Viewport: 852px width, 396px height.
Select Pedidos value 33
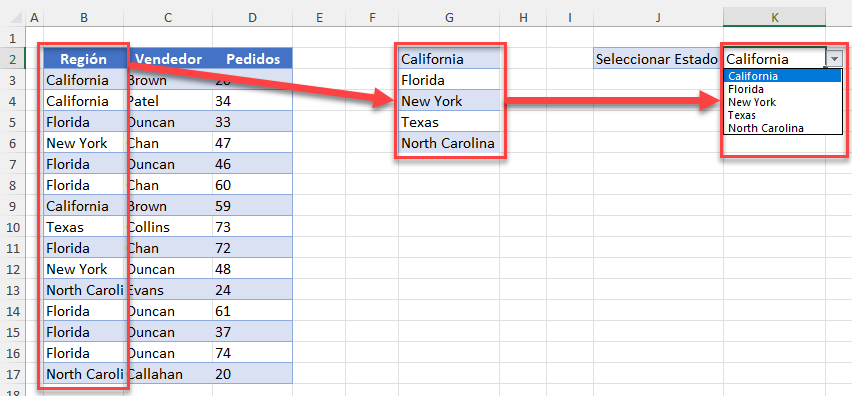[252, 122]
